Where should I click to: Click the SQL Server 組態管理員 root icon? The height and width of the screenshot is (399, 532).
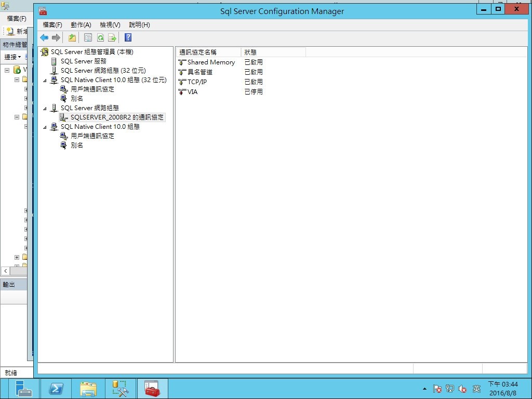click(x=45, y=52)
